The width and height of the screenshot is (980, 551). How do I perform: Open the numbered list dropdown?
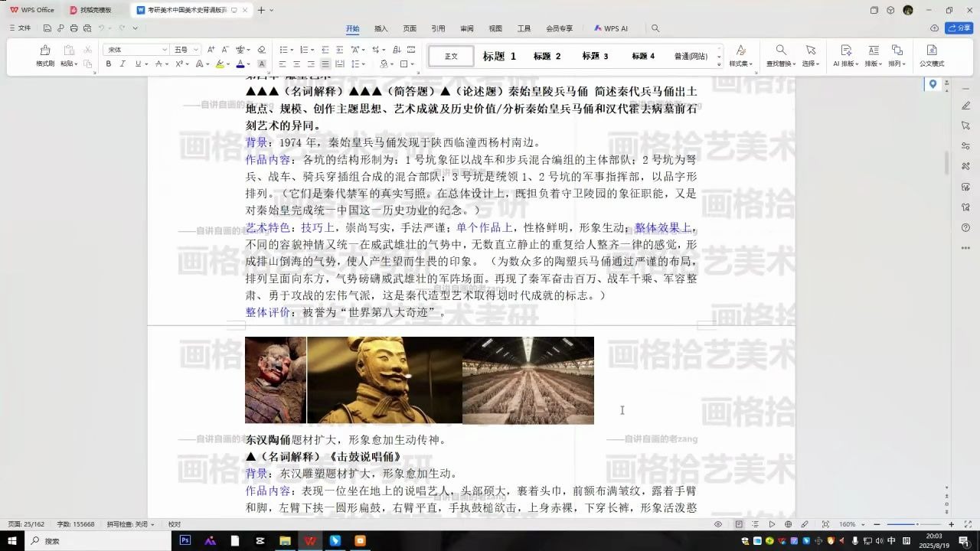[x=312, y=50]
